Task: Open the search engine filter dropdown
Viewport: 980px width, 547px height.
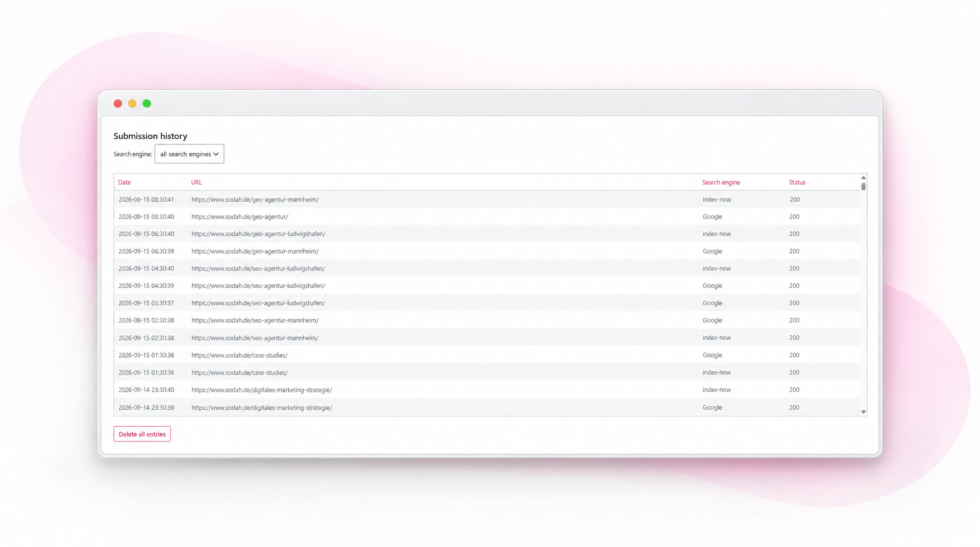Action: pos(189,154)
